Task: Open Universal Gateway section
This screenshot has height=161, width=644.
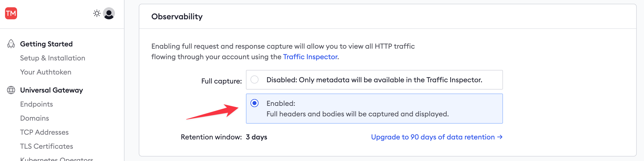Action: pos(51,90)
